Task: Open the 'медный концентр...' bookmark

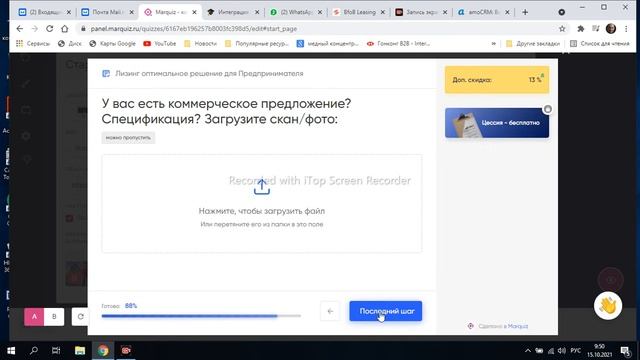Action: click(x=327, y=43)
